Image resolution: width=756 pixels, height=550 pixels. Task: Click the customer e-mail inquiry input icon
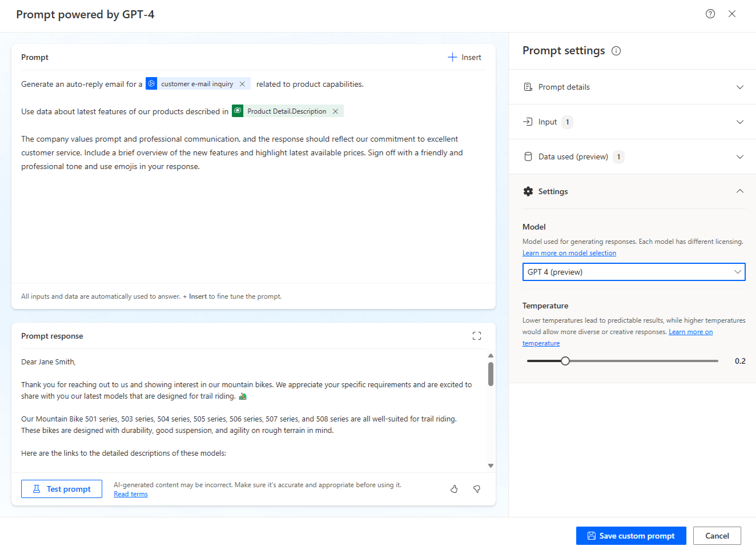[x=151, y=84]
